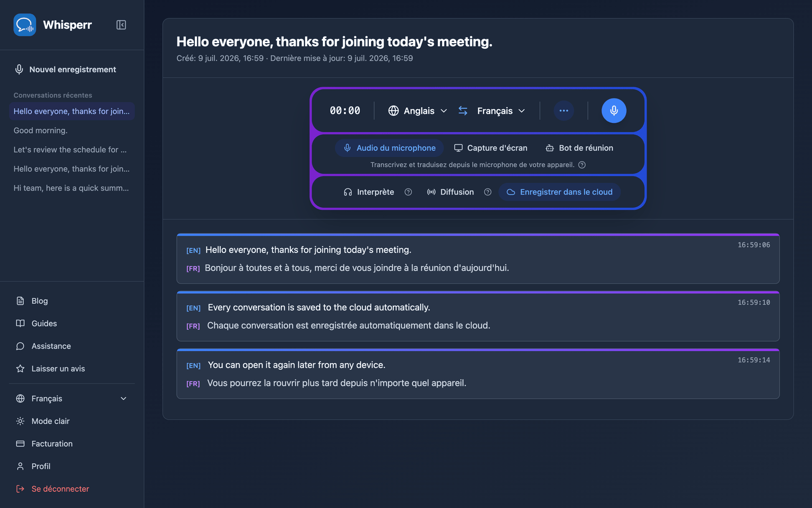Expand the Français interface language selector
The image size is (812, 508).
[72, 399]
